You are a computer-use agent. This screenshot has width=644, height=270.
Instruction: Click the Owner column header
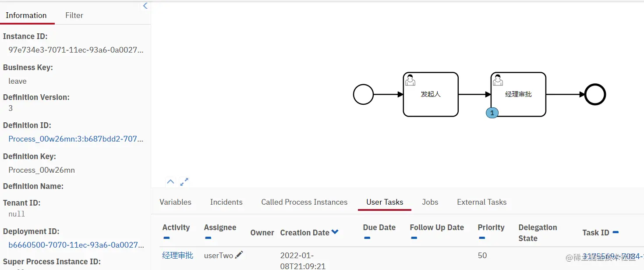pyautogui.click(x=262, y=233)
